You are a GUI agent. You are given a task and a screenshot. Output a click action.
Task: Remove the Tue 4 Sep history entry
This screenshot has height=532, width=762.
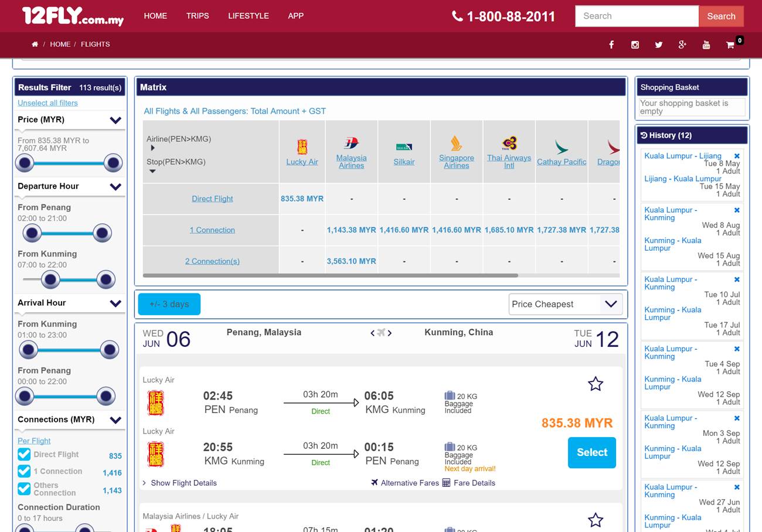coord(737,349)
